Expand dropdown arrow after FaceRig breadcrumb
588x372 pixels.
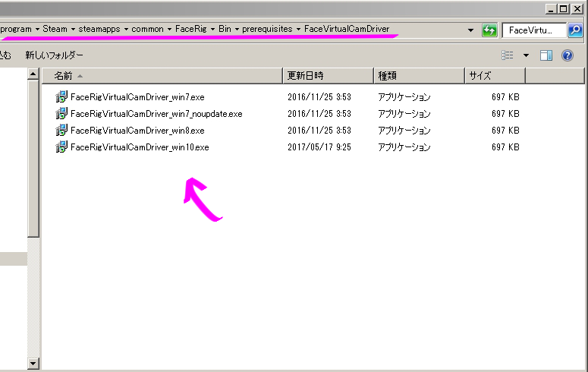(x=212, y=30)
